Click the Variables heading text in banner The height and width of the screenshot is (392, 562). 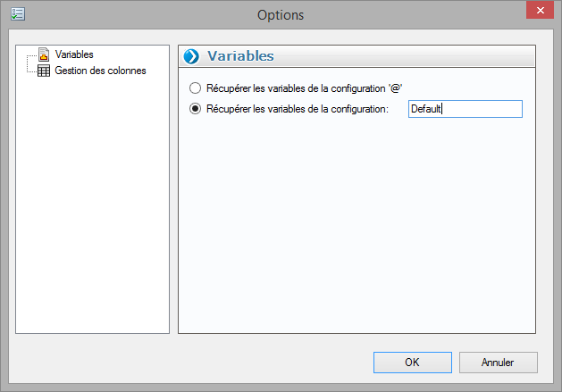pos(240,56)
